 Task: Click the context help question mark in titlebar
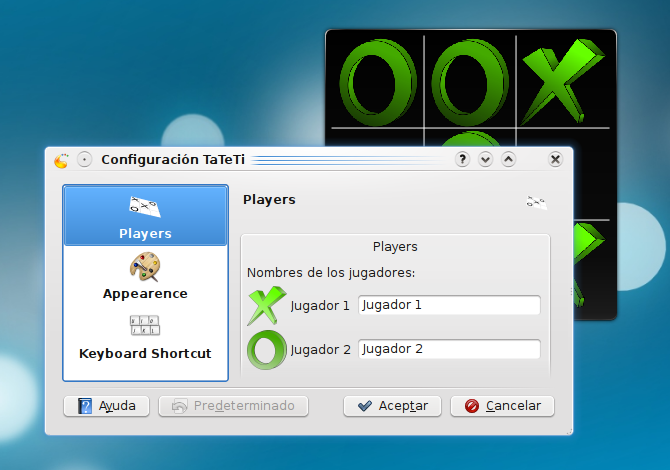462,159
